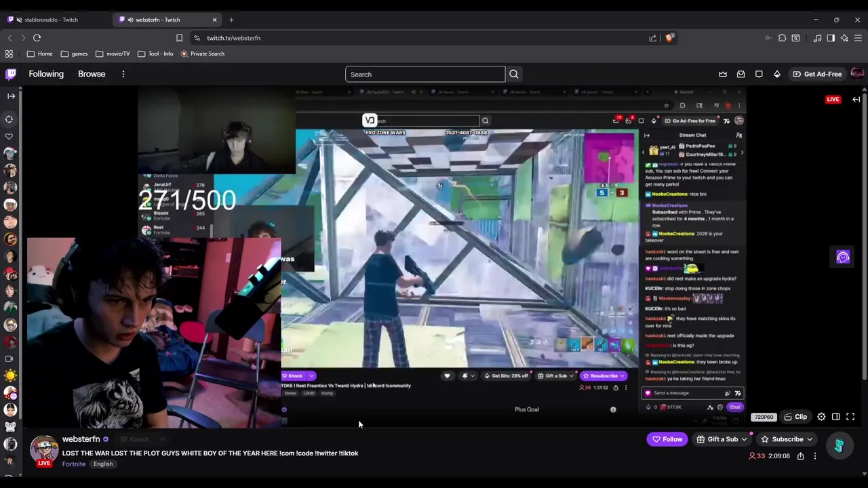Open the Brave Shields lion icon

[669, 38]
